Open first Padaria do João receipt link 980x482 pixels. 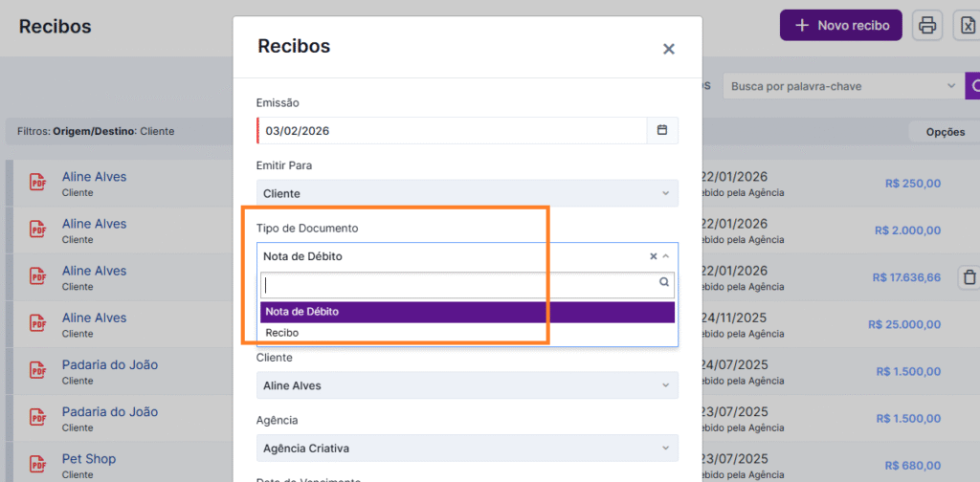pos(110,364)
